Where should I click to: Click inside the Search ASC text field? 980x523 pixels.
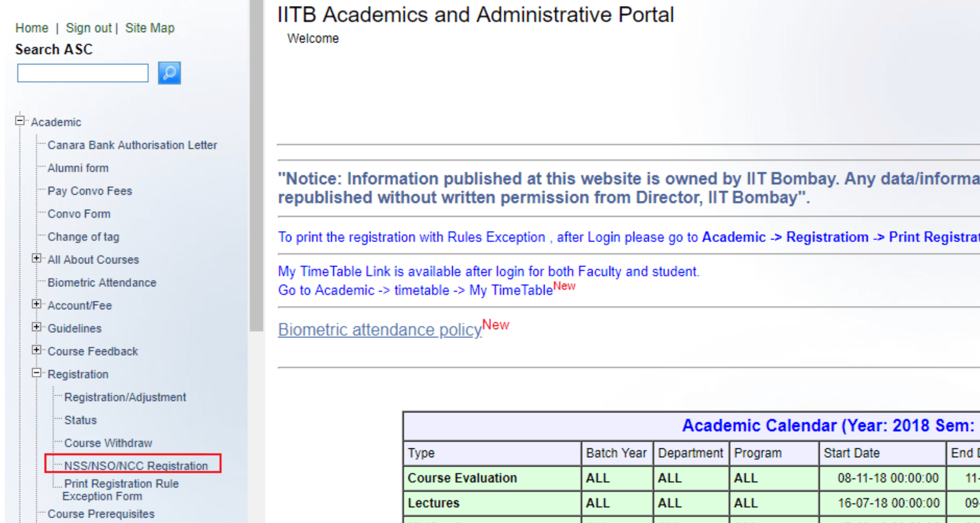click(82, 73)
